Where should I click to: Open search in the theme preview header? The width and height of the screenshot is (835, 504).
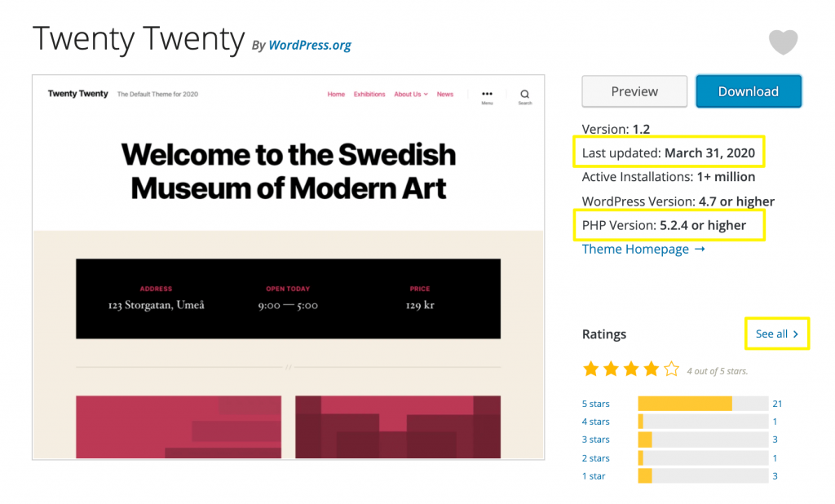pyautogui.click(x=524, y=95)
